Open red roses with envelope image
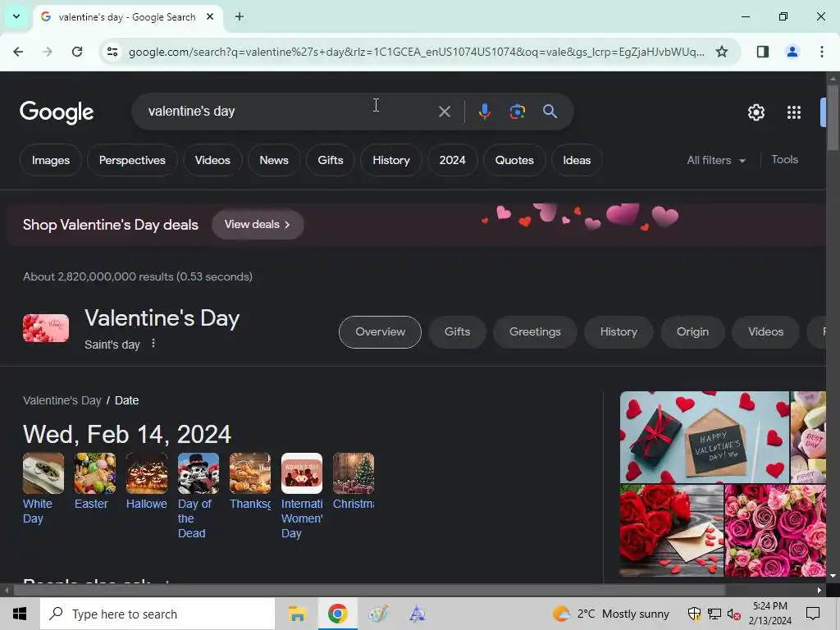840x630 pixels. click(672, 531)
